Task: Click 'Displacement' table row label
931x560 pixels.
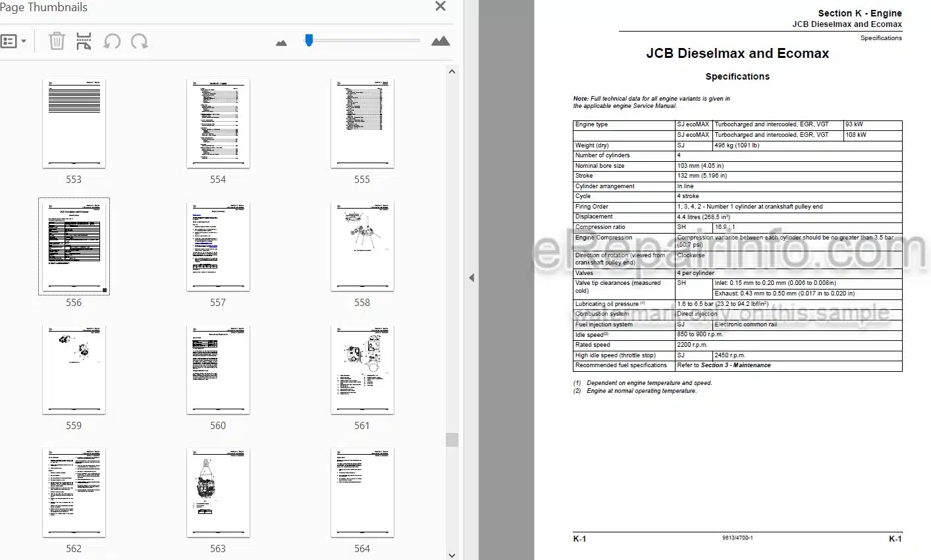Action: [x=594, y=216]
